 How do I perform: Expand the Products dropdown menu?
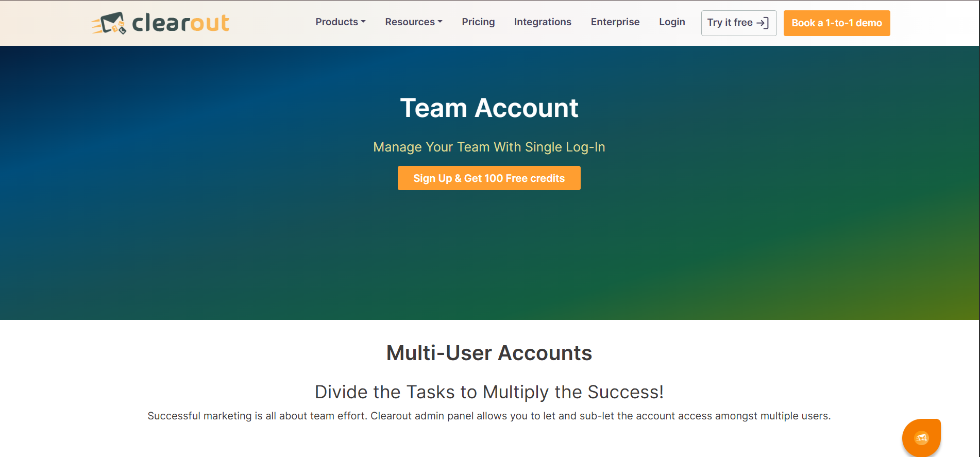(341, 22)
